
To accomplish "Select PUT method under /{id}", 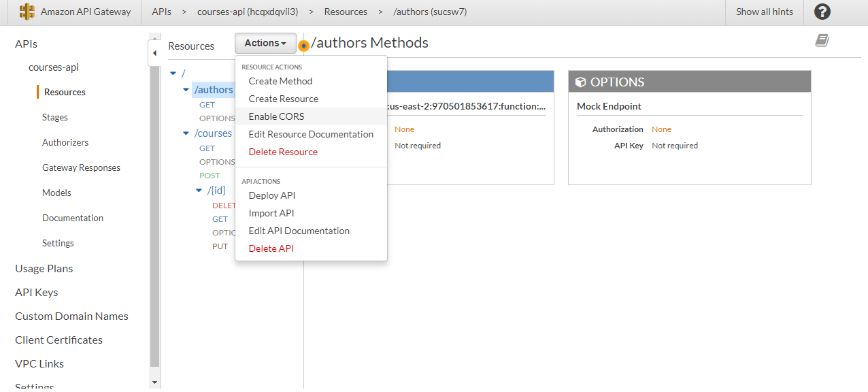I will (x=220, y=246).
